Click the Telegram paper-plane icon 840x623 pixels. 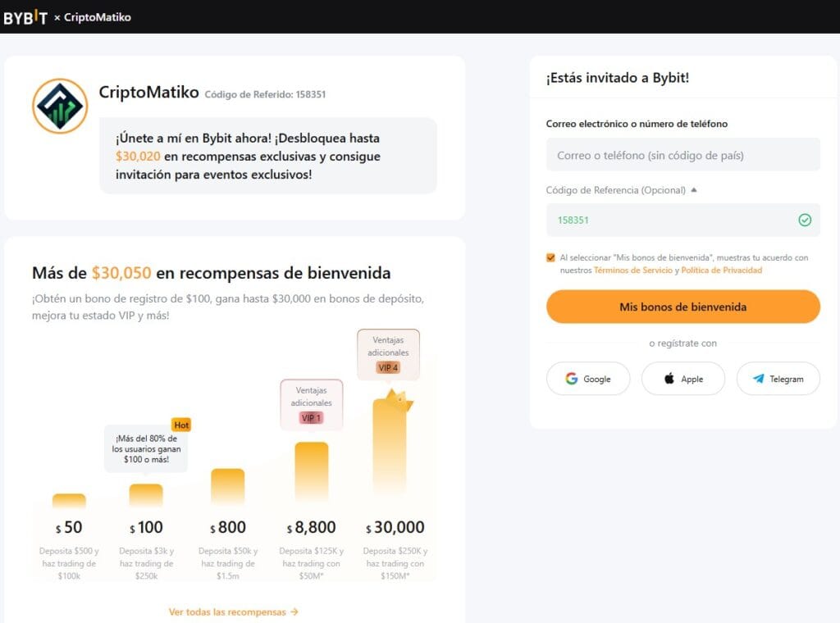pyautogui.click(x=759, y=379)
